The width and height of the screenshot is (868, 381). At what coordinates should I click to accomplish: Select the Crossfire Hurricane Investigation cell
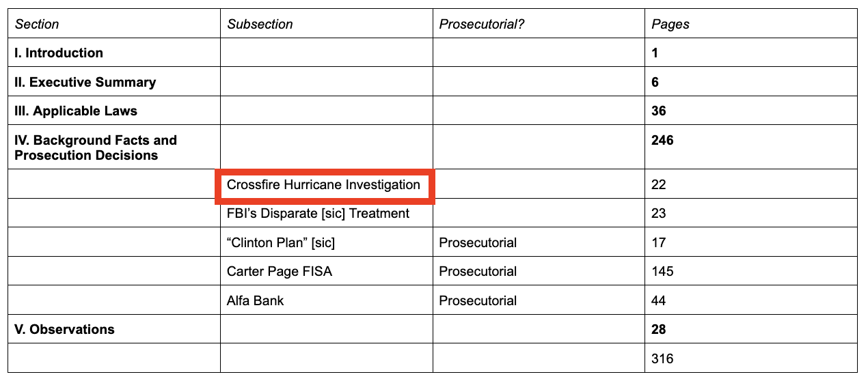pyautogui.click(x=327, y=185)
